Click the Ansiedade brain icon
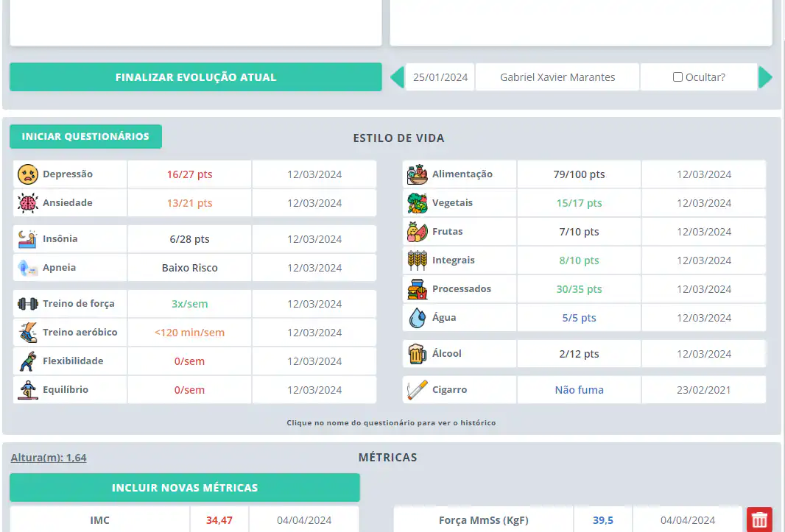Viewport: 785px width, 532px height. (28, 203)
